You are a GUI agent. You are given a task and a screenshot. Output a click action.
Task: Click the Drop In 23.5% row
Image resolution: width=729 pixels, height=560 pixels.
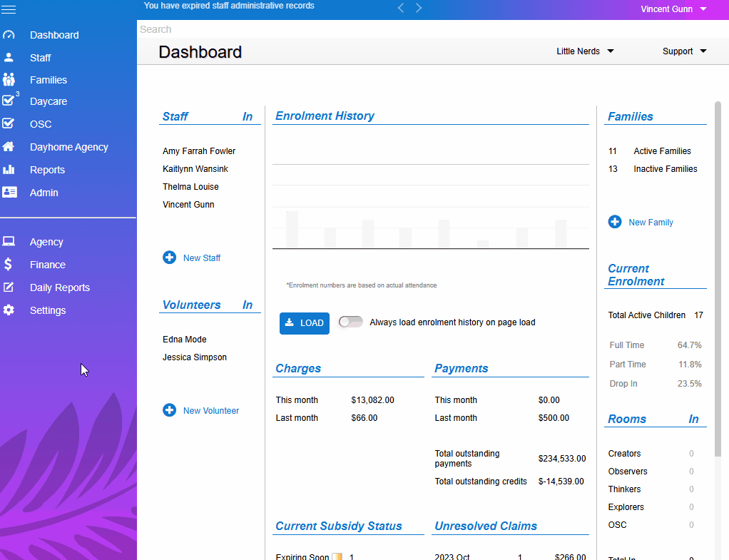tap(656, 384)
